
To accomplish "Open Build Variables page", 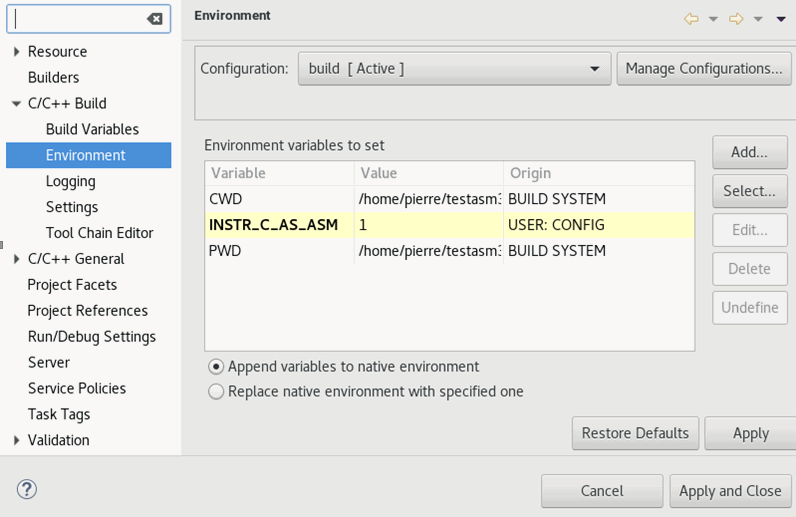I will [x=92, y=129].
